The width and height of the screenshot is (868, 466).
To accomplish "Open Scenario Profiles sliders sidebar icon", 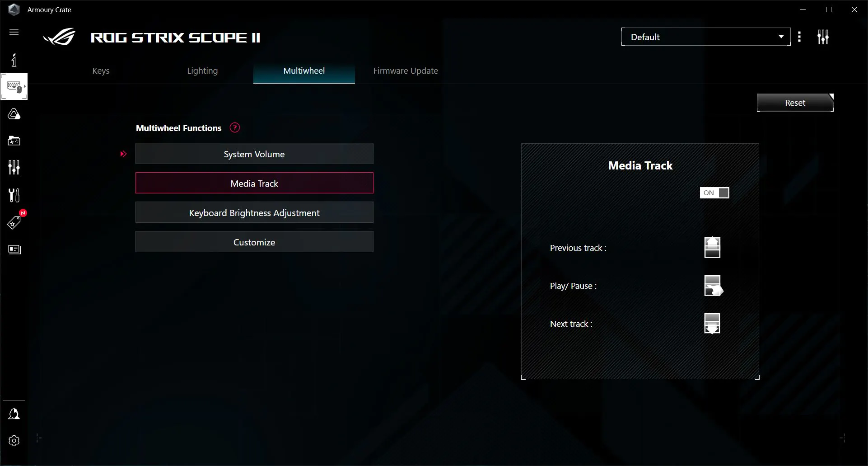I will click(x=14, y=168).
